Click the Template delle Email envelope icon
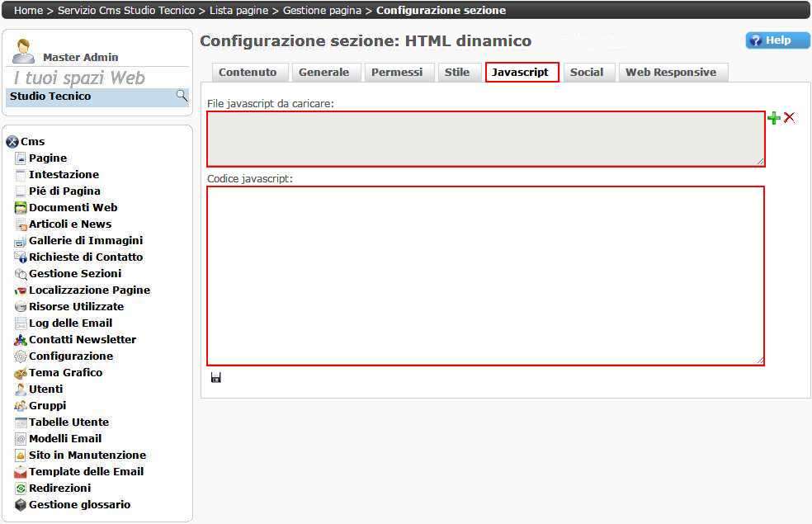The image size is (812, 524). [21, 472]
